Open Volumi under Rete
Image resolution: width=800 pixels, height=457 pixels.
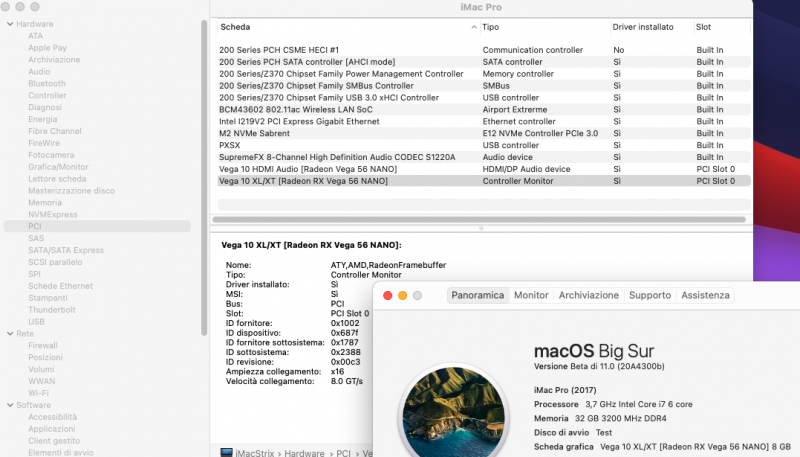(x=41, y=369)
